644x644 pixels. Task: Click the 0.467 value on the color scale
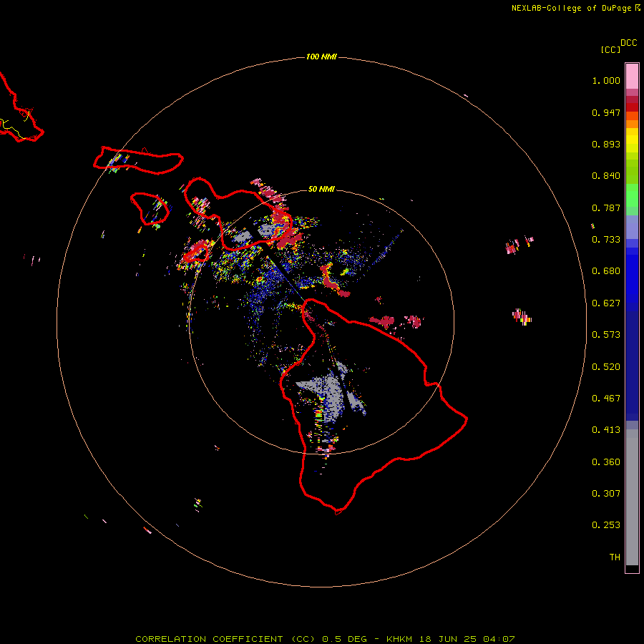tap(606, 399)
